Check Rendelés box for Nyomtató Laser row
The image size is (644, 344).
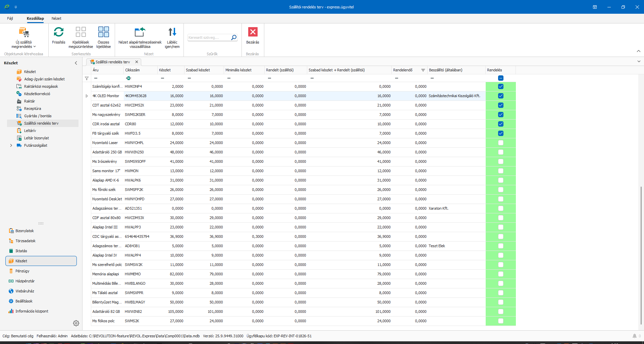[500, 143]
